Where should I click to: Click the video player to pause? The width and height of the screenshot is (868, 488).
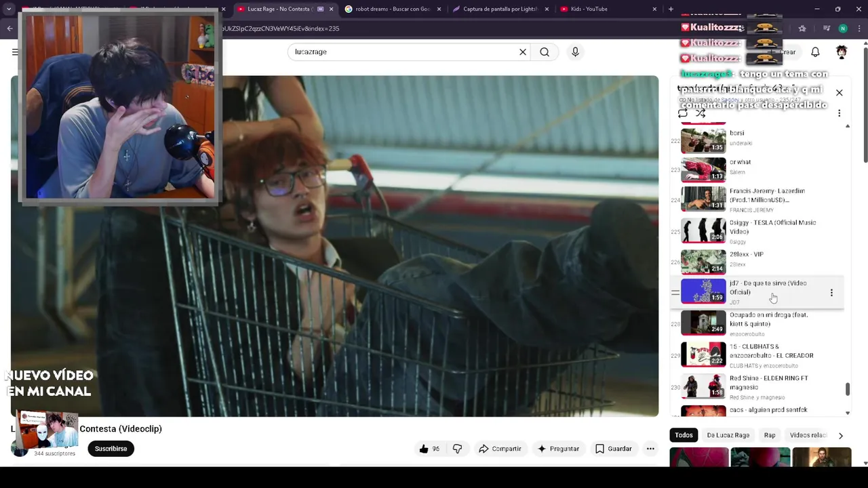[x=334, y=246]
